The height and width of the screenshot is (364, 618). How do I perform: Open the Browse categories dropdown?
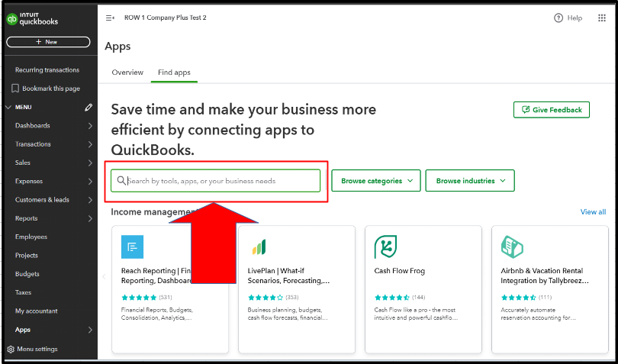click(376, 181)
